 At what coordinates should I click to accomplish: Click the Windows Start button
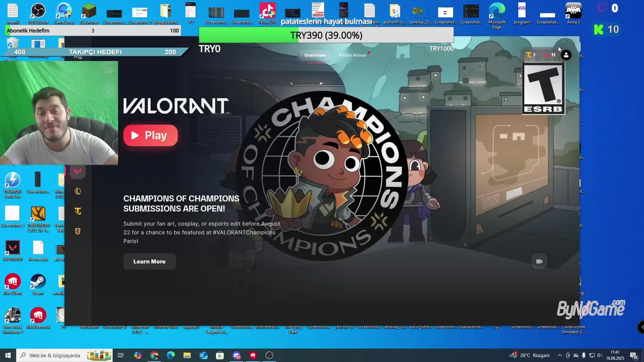8,355
